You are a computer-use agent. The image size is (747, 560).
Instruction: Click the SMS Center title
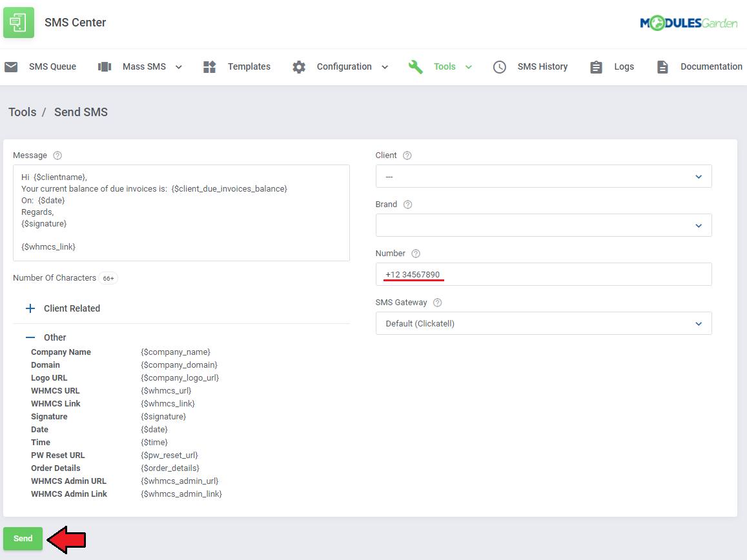click(x=76, y=23)
